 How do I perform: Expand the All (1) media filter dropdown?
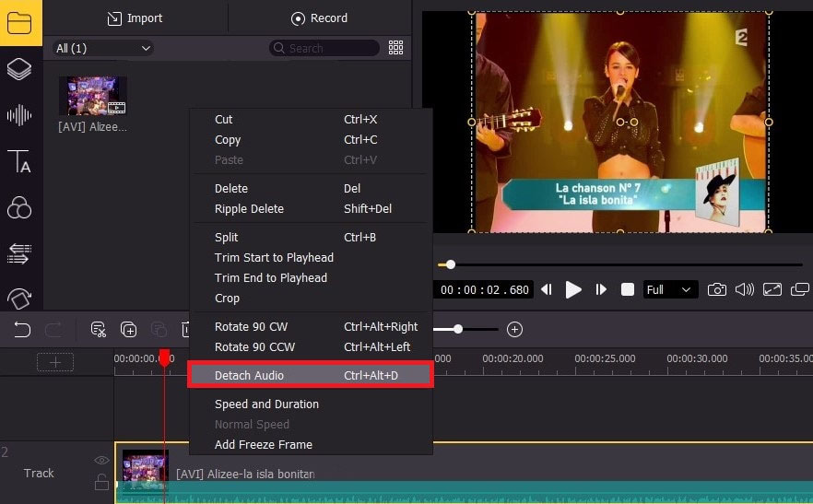pyautogui.click(x=103, y=48)
